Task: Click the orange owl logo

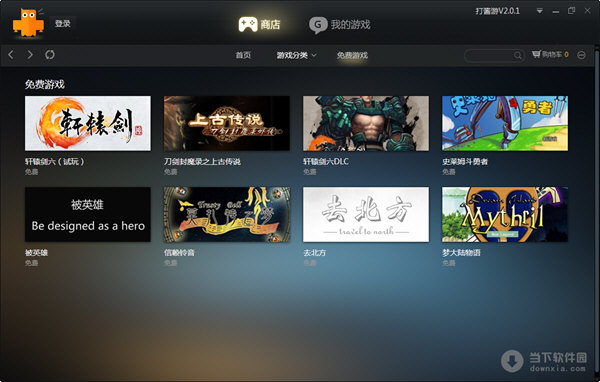Action: [28, 23]
